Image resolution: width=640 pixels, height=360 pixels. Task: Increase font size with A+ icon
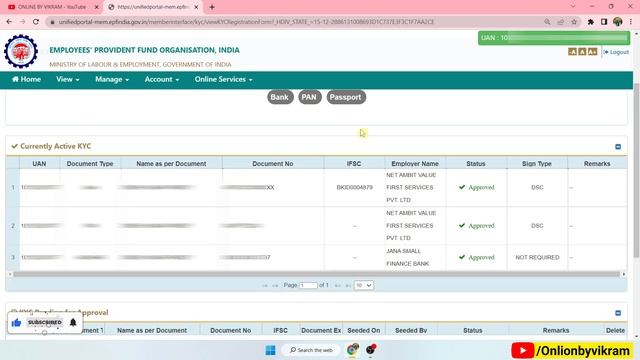[x=593, y=52]
